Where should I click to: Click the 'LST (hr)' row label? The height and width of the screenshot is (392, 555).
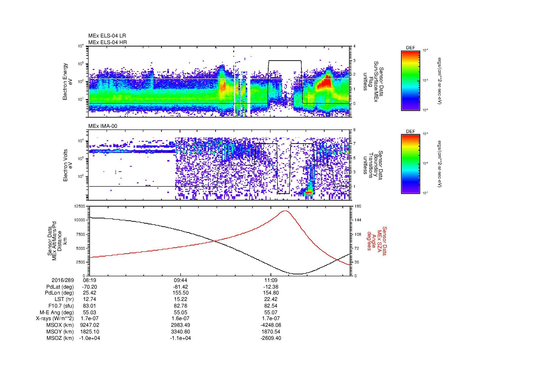[64, 299]
